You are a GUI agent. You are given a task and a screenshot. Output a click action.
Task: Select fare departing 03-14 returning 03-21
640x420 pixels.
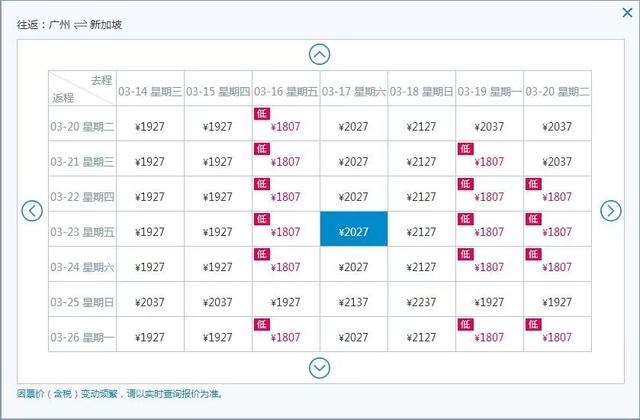click(x=150, y=158)
